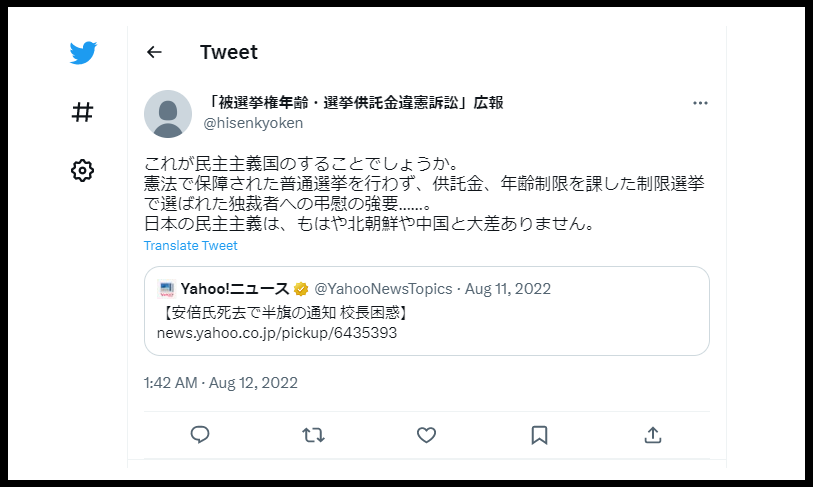Image resolution: width=813 pixels, height=487 pixels.
Task: Bookmark the tweet with the bookmark icon
Action: 539,435
